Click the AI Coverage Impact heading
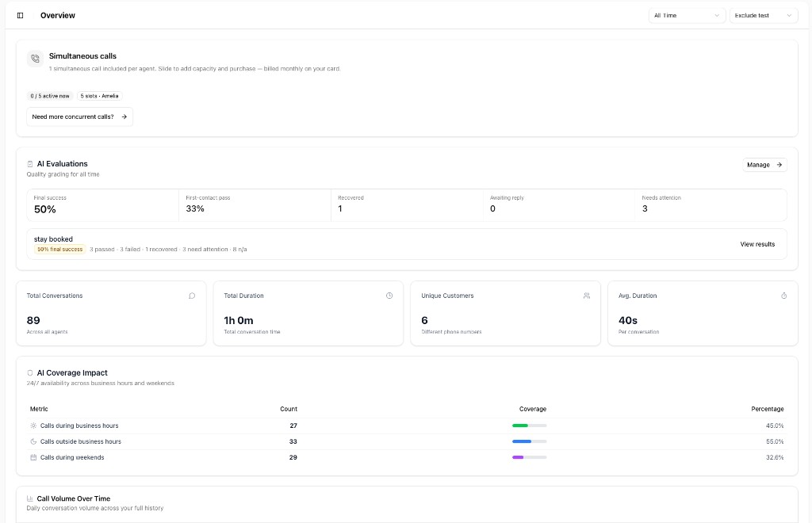 tap(72, 373)
